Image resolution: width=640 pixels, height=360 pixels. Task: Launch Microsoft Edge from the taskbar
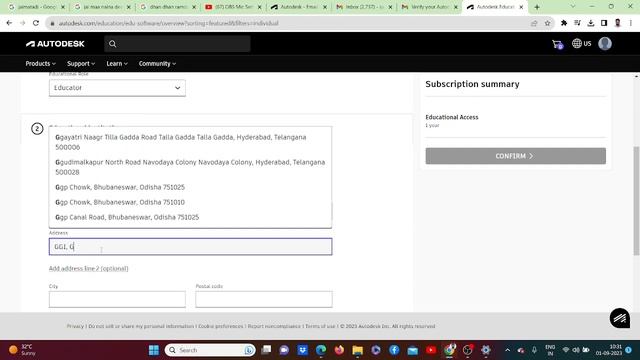(x=321, y=350)
